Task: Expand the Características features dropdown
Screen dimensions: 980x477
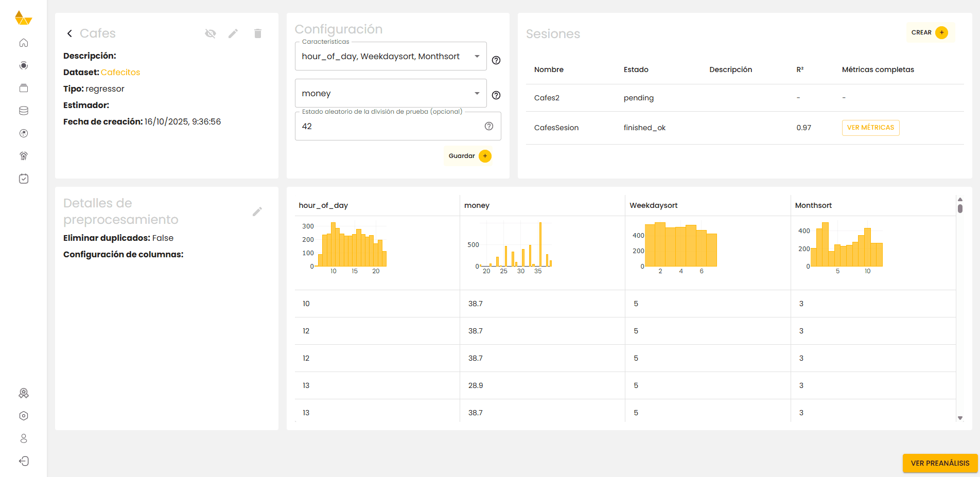Action: [x=391, y=56]
